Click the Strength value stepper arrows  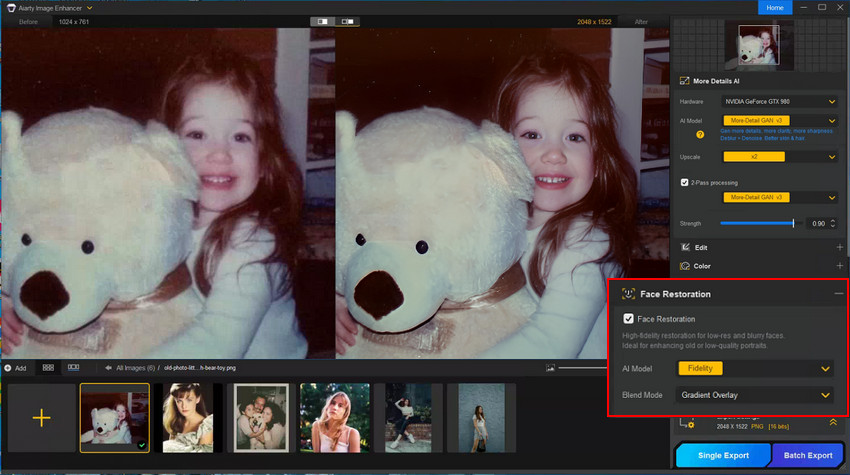click(x=833, y=223)
